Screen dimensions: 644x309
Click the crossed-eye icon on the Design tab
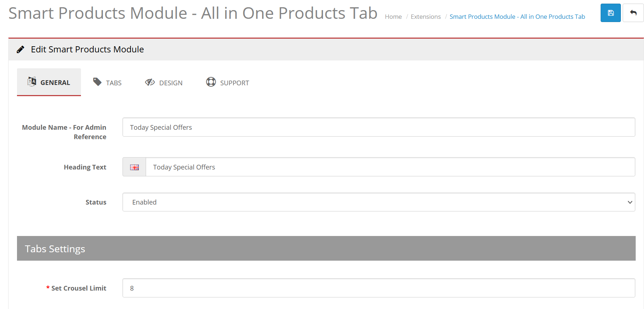150,82
